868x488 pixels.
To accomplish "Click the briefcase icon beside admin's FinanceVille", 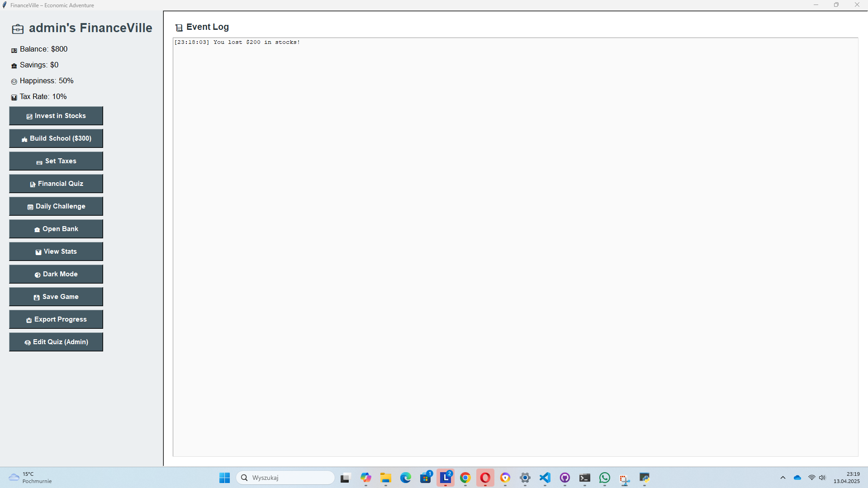I will point(18,29).
